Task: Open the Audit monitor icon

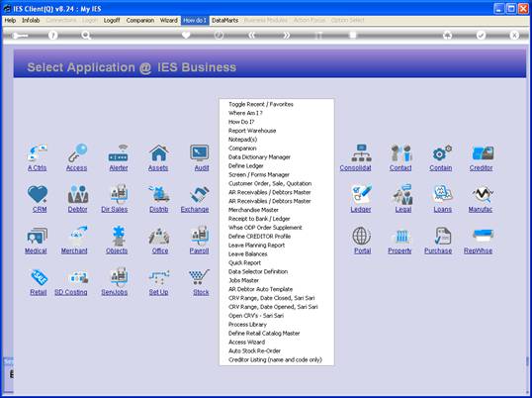Action: click(x=200, y=152)
